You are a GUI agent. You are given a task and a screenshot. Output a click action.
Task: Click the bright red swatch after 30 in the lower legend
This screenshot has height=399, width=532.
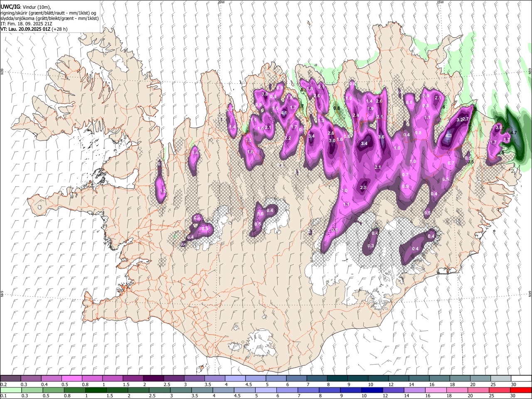(520, 390)
